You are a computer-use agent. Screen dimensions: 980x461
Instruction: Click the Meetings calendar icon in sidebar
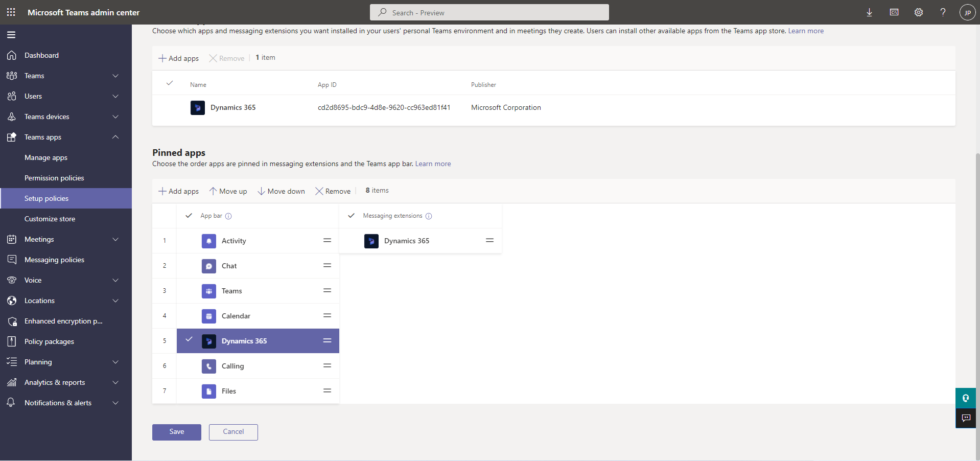[12, 239]
